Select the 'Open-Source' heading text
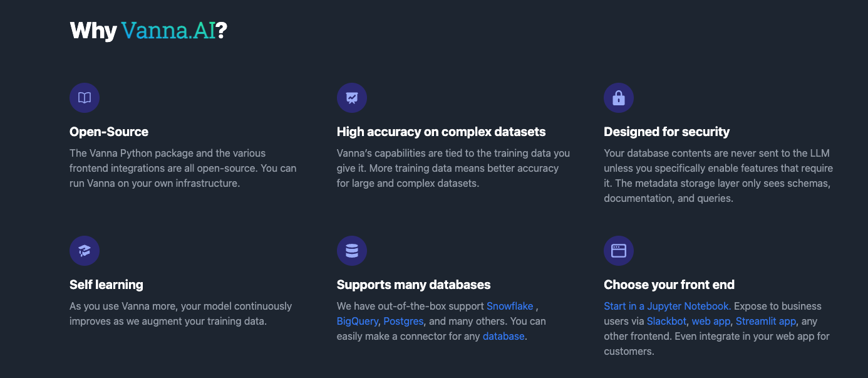The width and height of the screenshot is (868, 378). coord(109,132)
